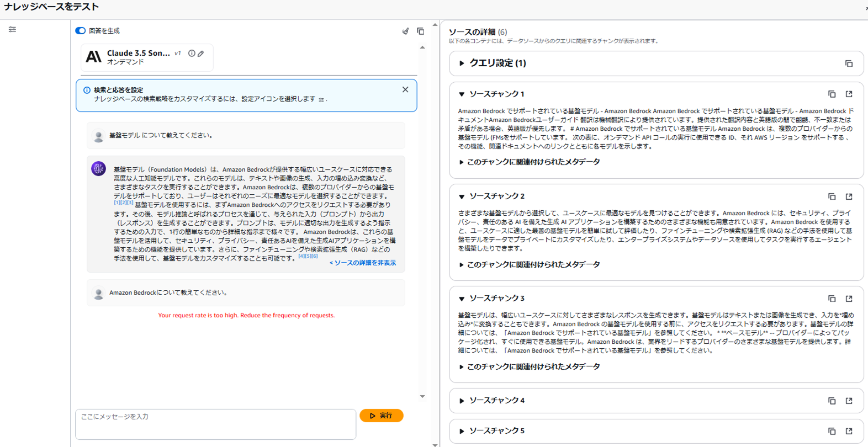Clear the chat with the broom icon
The width and height of the screenshot is (868, 447).
coord(405,31)
